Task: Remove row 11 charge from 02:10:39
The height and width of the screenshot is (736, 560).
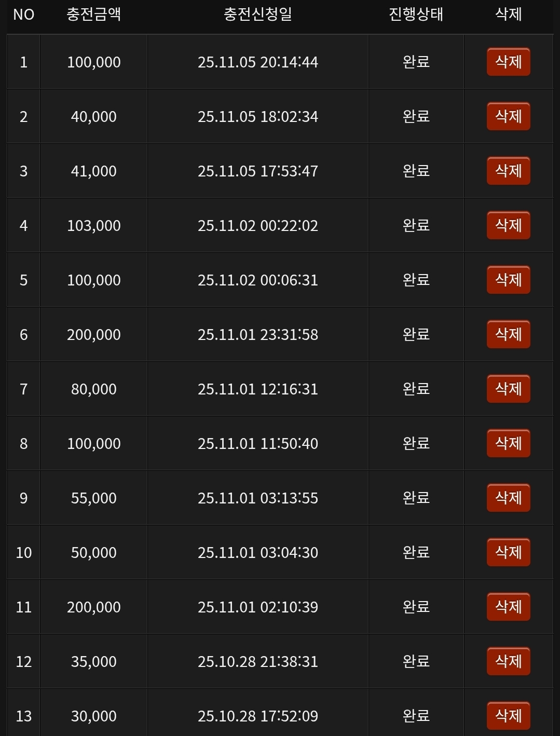Action: [x=508, y=607]
